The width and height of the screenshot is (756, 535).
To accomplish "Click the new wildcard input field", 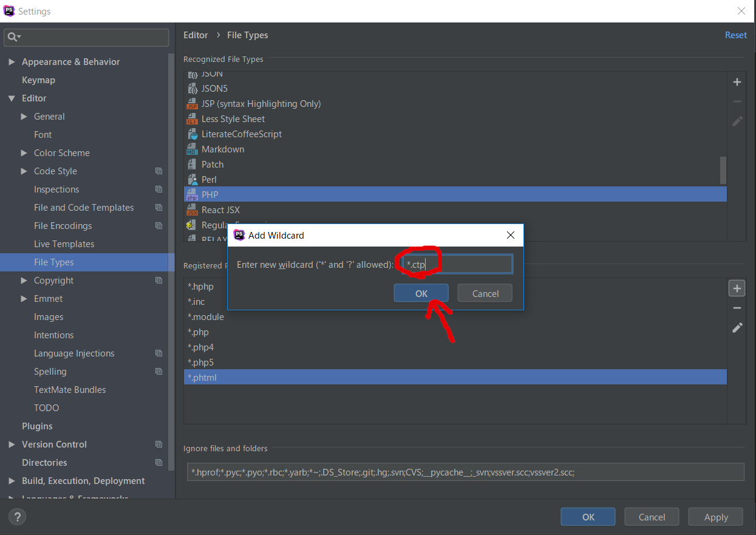I will pyautogui.click(x=458, y=264).
